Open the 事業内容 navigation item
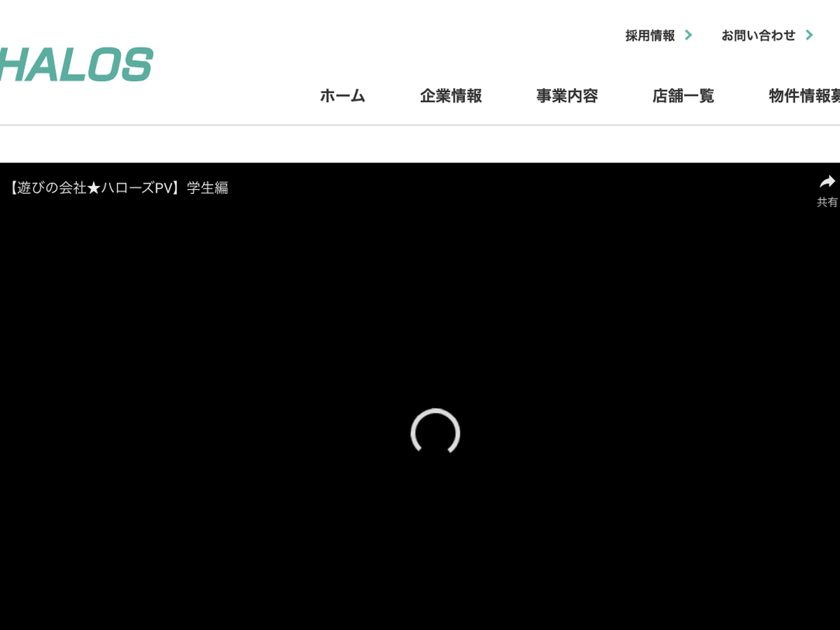Viewport: 840px width, 630px height. click(x=567, y=96)
